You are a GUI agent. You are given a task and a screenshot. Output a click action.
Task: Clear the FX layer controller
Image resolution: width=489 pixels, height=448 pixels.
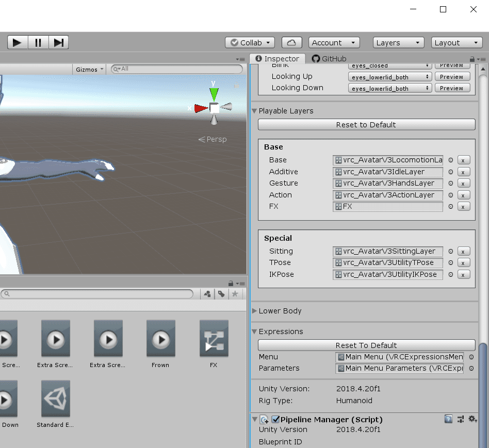pyautogui.click(x=463, y=206)
